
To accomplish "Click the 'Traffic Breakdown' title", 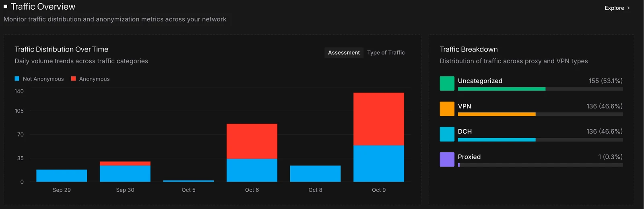I will pos(469,49).
